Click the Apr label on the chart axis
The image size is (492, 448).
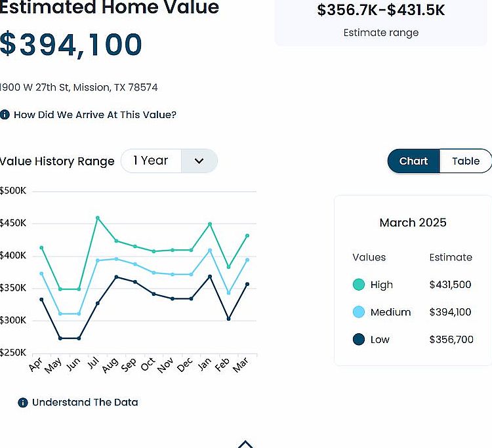click(x=35, y=365)
